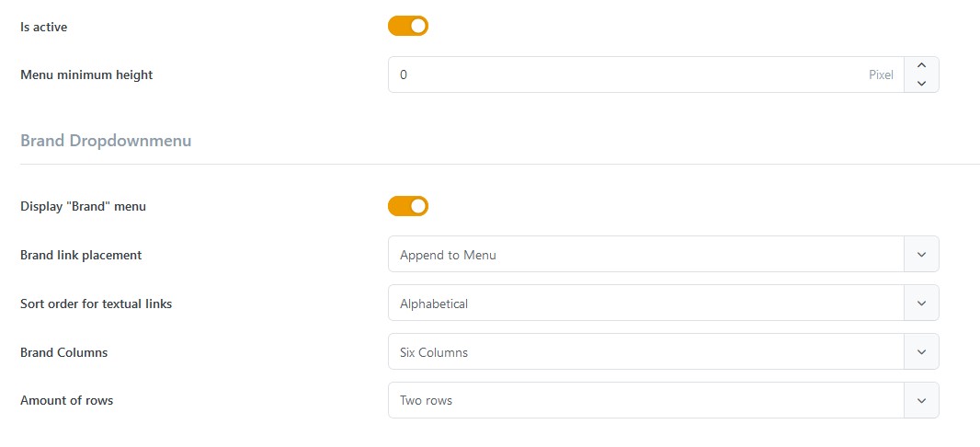
Task: Open the Brand link placement dropdown
Action: [663, 255]
